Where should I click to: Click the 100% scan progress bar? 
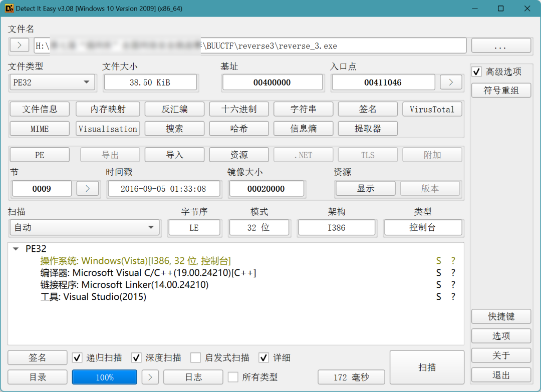(x=105, y=377)
